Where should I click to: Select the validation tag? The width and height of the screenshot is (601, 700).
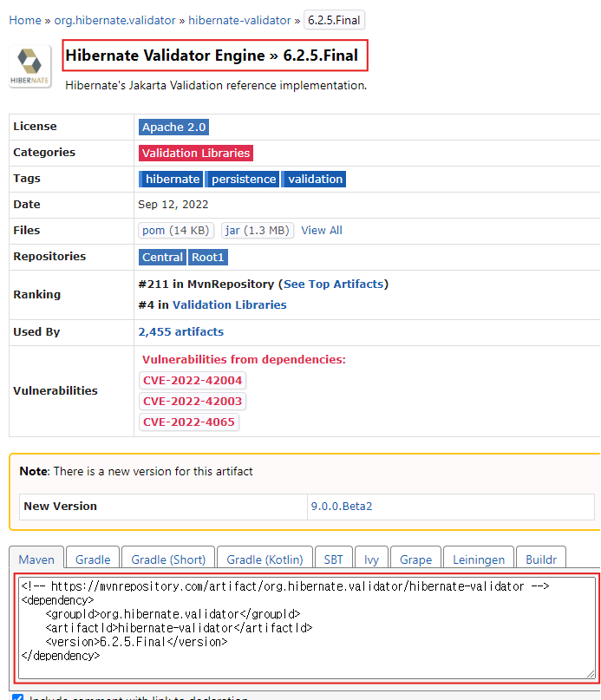point(315,179)
